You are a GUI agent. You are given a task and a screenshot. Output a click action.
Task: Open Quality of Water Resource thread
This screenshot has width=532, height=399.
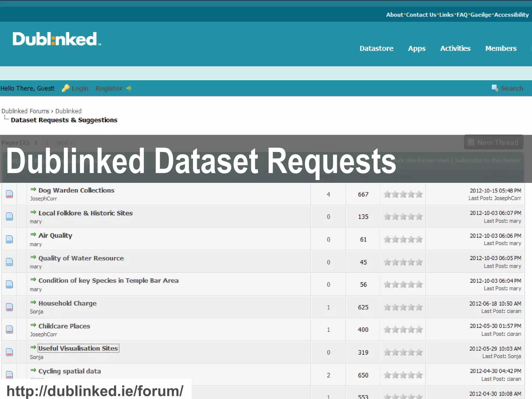click(x=81, y=258)
